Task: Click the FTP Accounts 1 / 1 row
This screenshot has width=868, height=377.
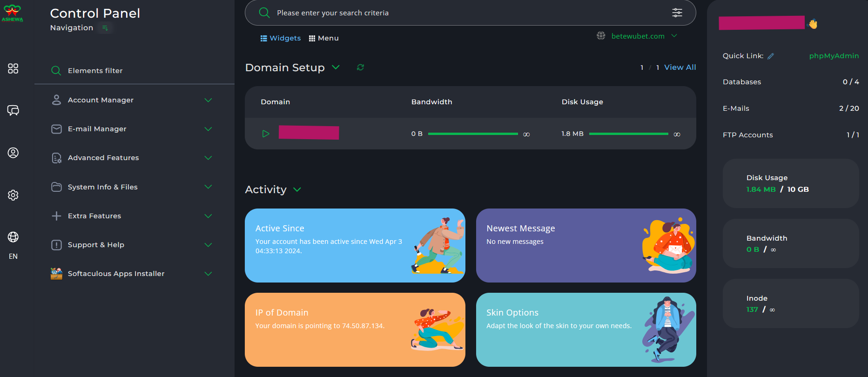Action: [791, 135]
